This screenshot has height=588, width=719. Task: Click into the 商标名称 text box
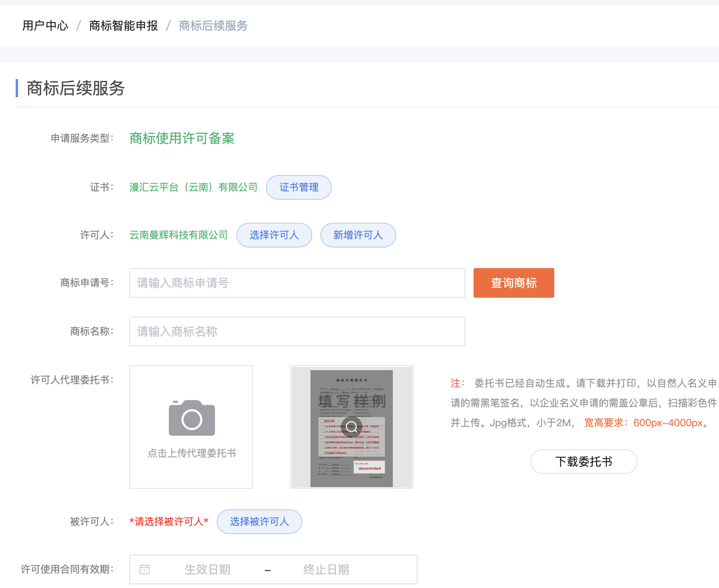(x=297, y=331)
